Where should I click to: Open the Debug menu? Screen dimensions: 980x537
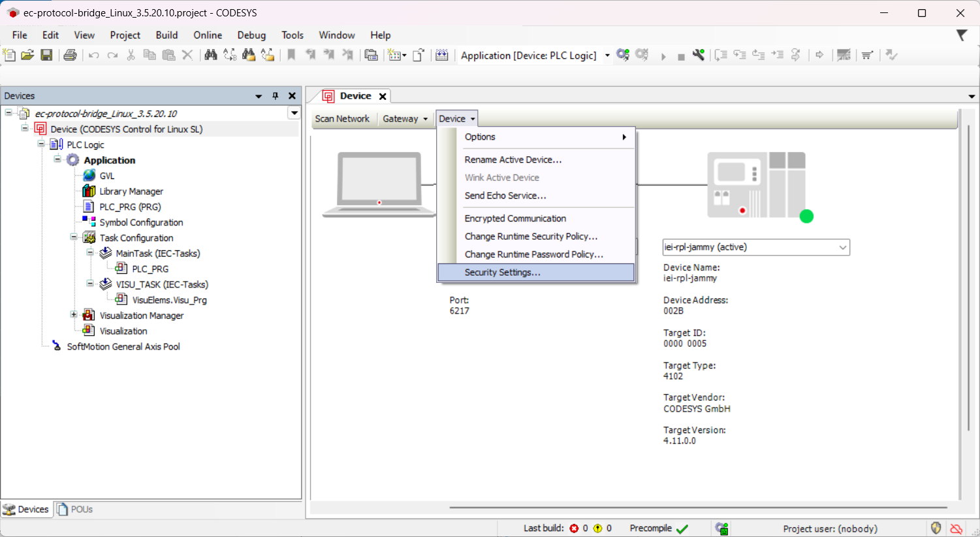coord(251,35)
